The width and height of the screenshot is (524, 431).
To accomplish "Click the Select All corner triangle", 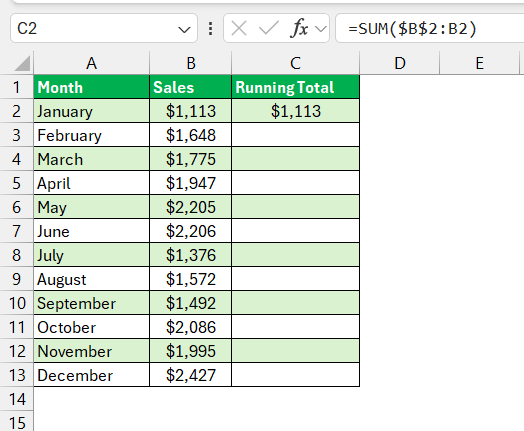I will 22,63.
